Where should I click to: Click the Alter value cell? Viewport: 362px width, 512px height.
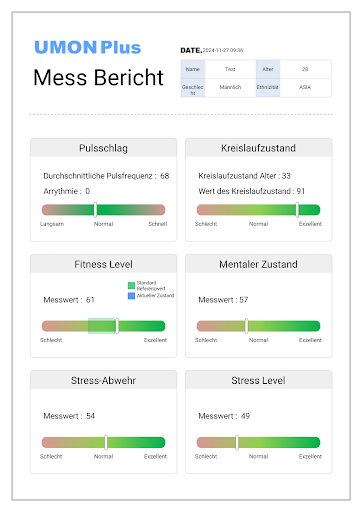tap(305, 69)
